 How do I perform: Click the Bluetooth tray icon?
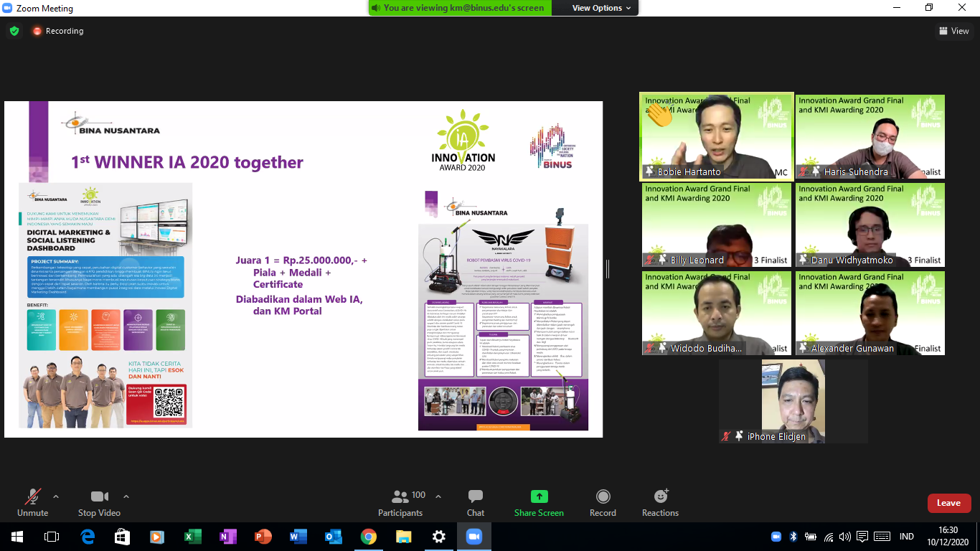793,537
